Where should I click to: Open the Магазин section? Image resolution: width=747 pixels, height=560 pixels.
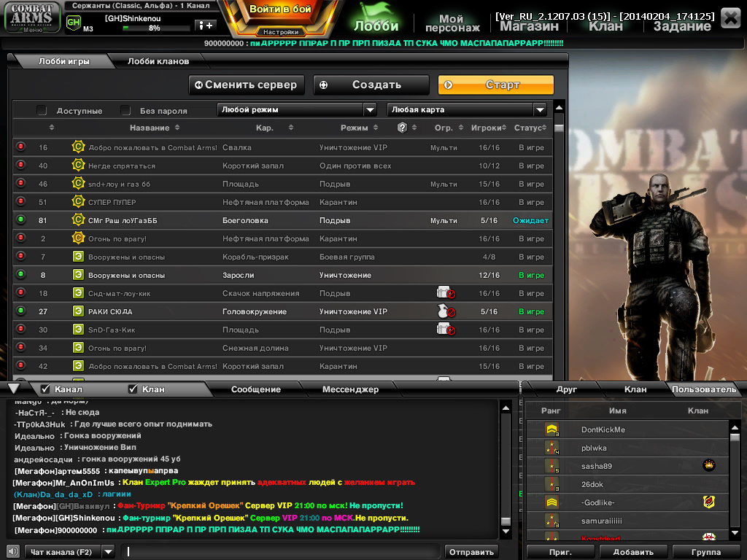[530, 26]
